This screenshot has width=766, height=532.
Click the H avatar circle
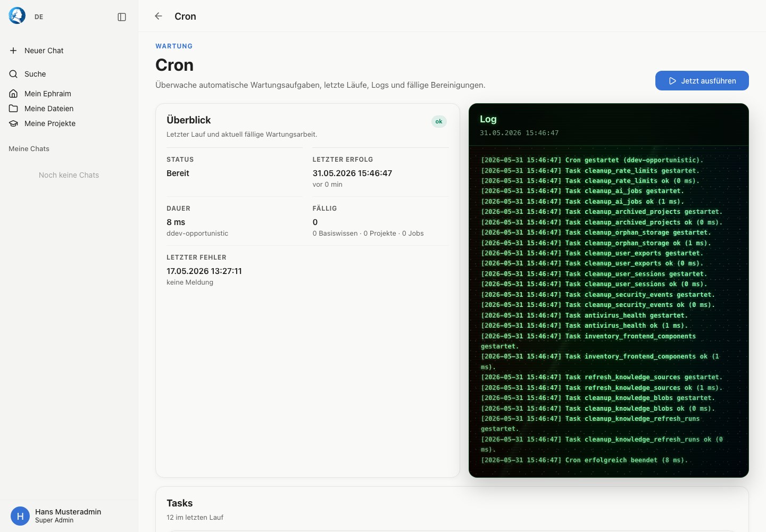tap(20, 516)
